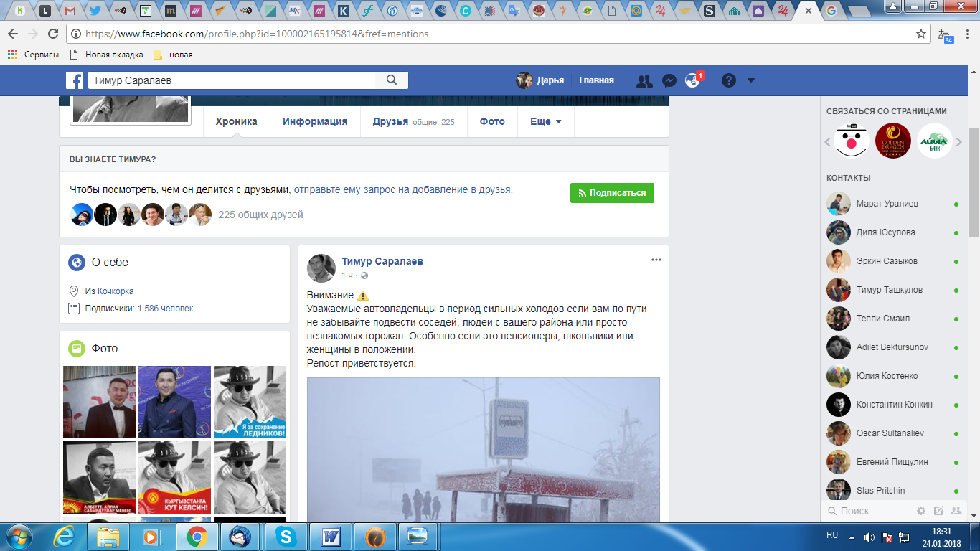Click the search magnifier button
980x551 pixels.
392,80
